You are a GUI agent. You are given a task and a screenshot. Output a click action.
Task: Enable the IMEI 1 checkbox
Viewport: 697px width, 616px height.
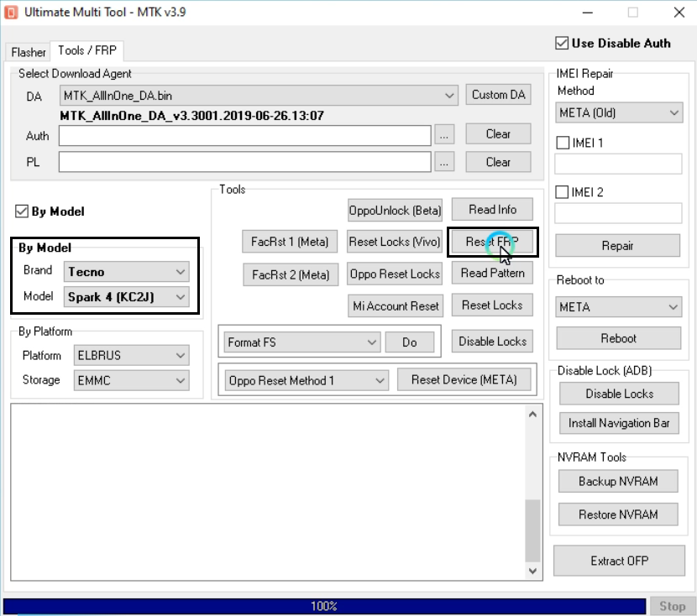[563, 143]
